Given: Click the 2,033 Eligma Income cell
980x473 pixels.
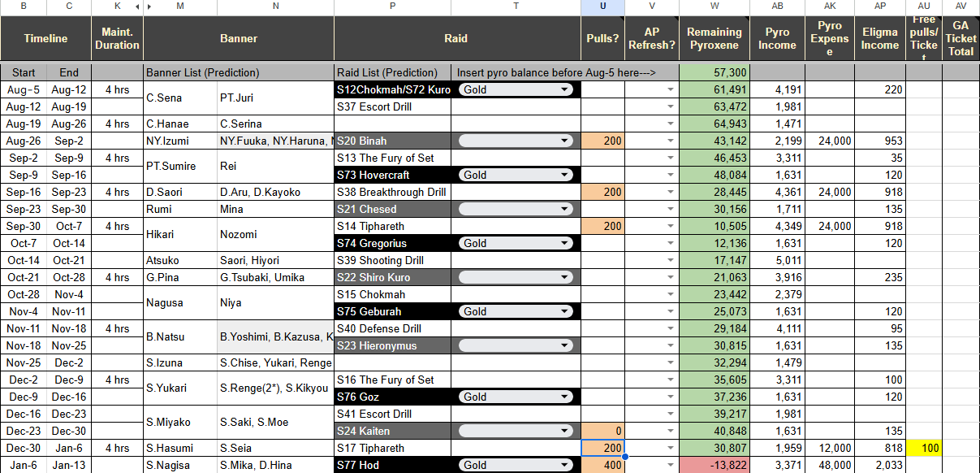Looking at the screenshot, I should (880, 465).
